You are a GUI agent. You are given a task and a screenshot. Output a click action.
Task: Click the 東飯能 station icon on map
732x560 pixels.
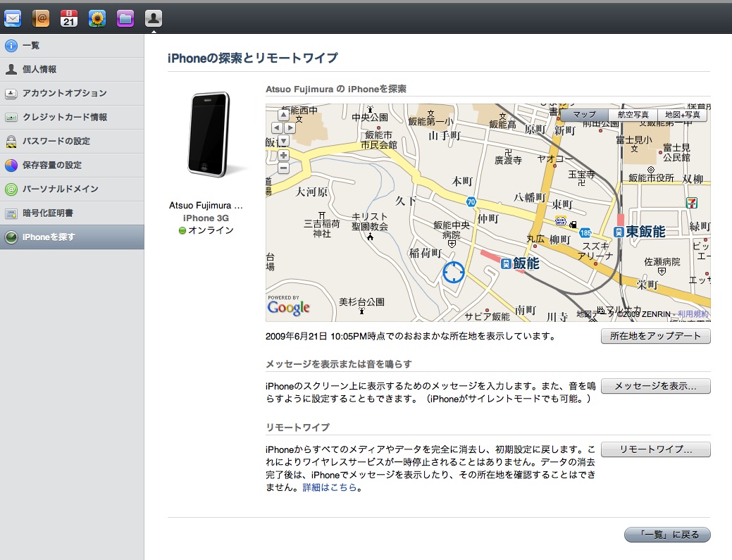pos(619,232)
